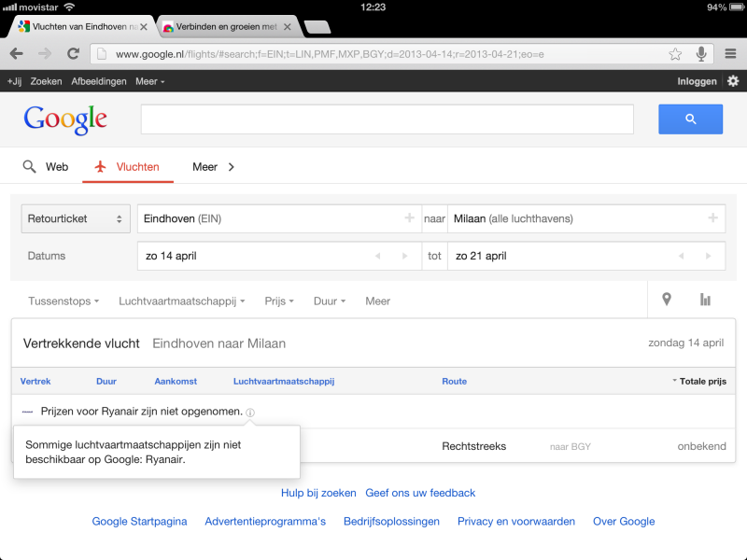Open the Prijs filter dropdown

click(279, 301)
